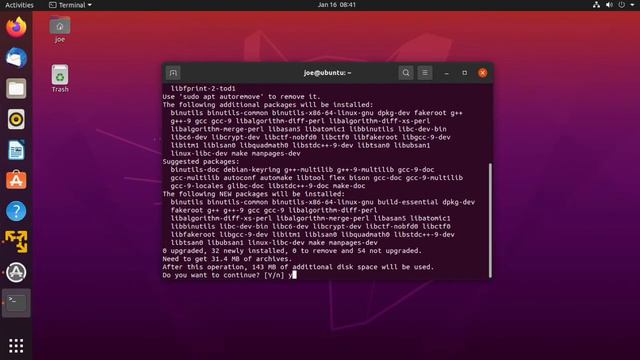Click 'Use sudo apt autoremove' line
The image size is (640, 360).
click(x=242, y=97)
